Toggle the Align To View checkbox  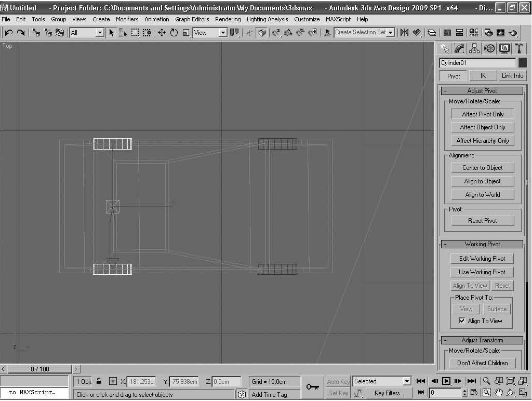tap(462, 321)
